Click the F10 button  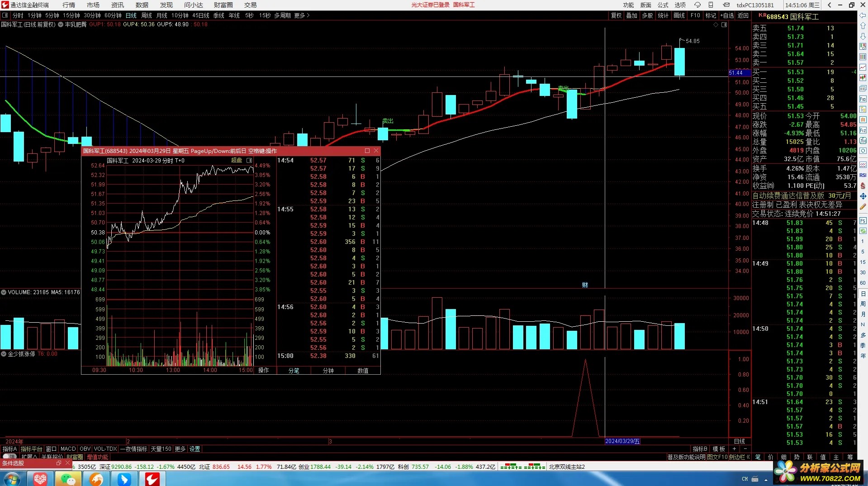coord(695,15)
